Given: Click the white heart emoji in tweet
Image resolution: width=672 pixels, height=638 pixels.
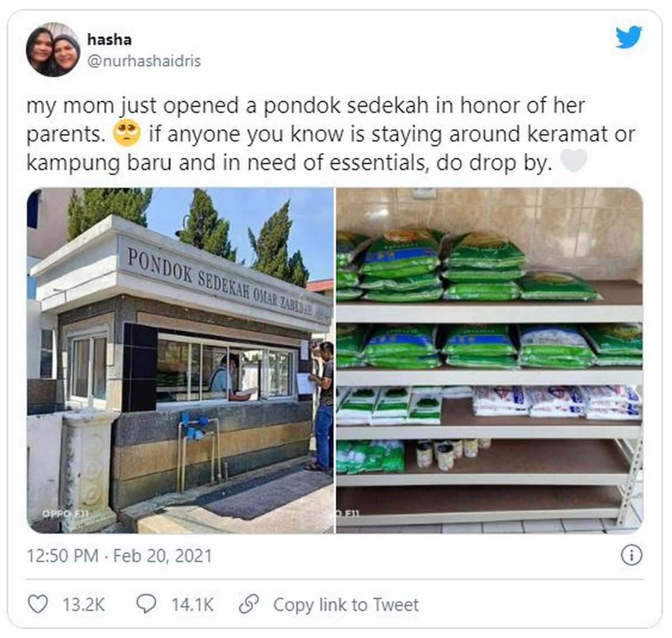Looking at the screenshot, I should click(574, 162).
